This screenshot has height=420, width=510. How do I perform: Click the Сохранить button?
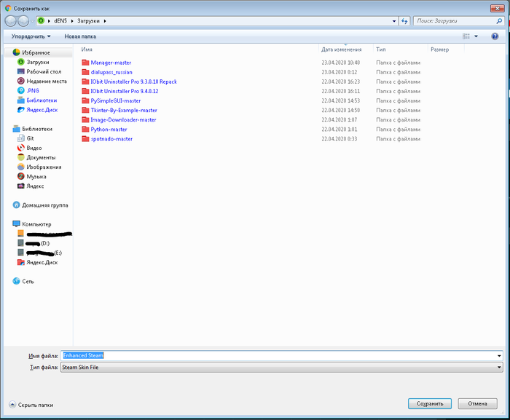coord(430,403)
